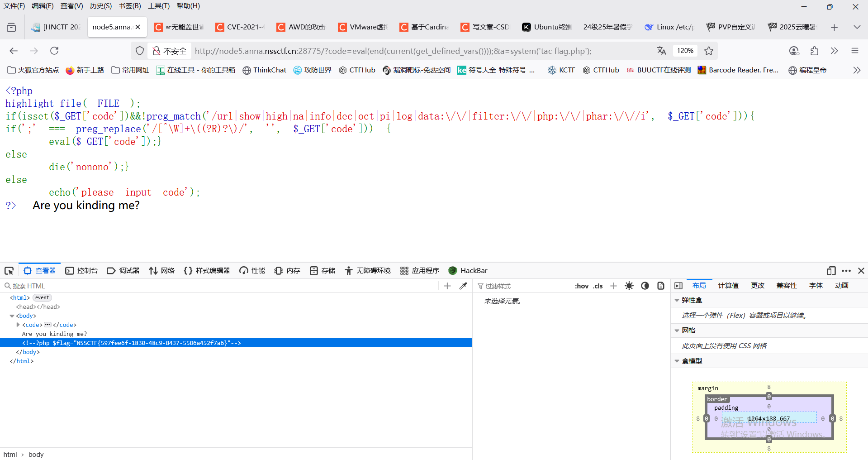List all open tabs dropdown

coord(857,27)
